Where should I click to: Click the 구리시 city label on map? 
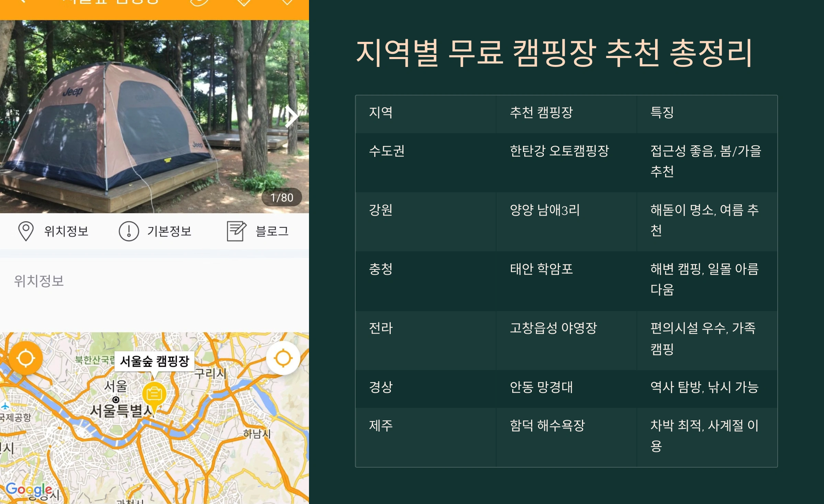pyautogui.click(x=210, y=374)
